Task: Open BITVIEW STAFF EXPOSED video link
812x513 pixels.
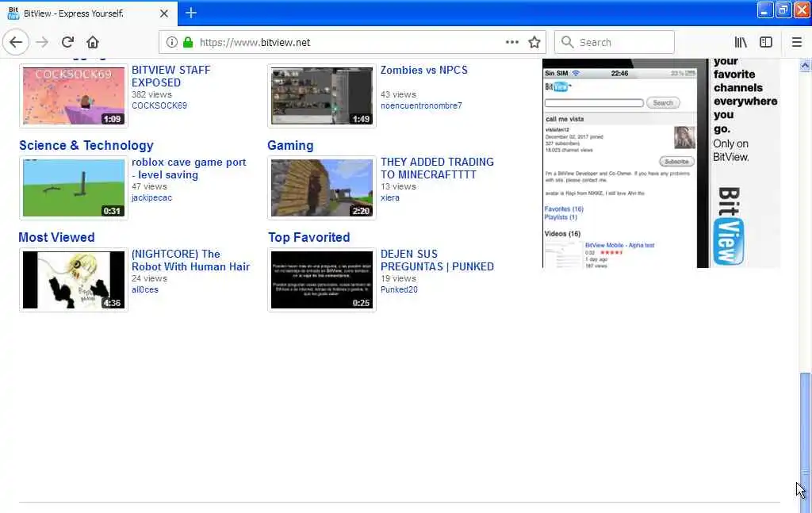Action: (x=171, y=76)
